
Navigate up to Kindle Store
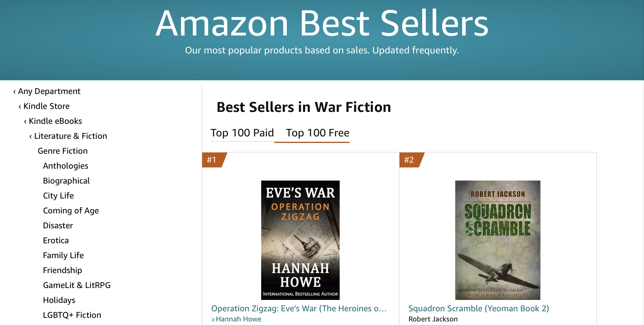pyautogui.click(x=46, y=106)
